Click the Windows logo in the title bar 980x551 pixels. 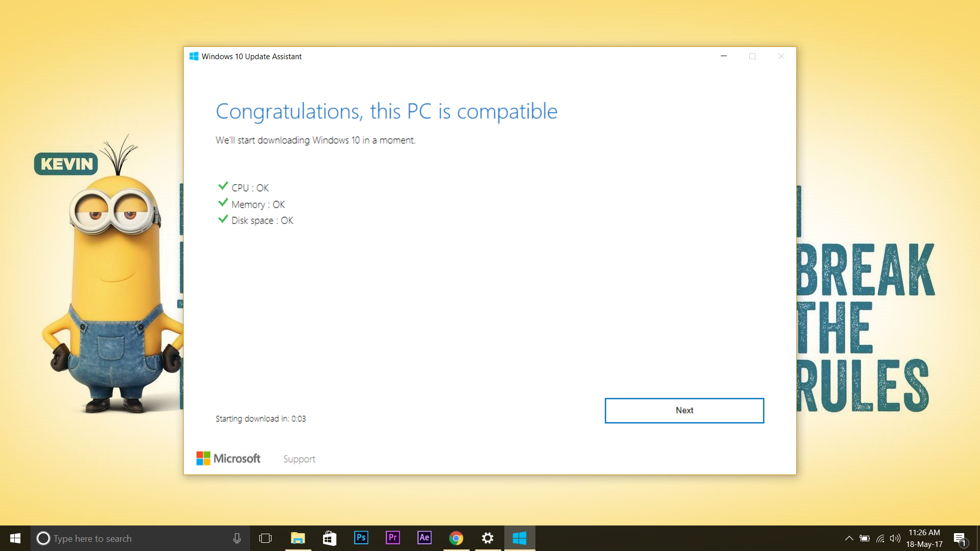(x=194, y=56)
